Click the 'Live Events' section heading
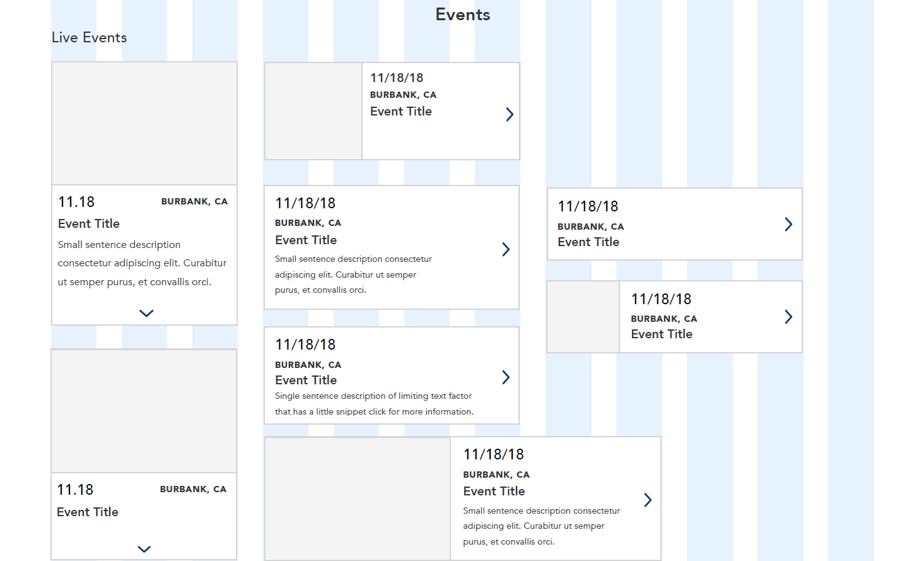Viewport: 924px width, 561px height. pos(90,38)
